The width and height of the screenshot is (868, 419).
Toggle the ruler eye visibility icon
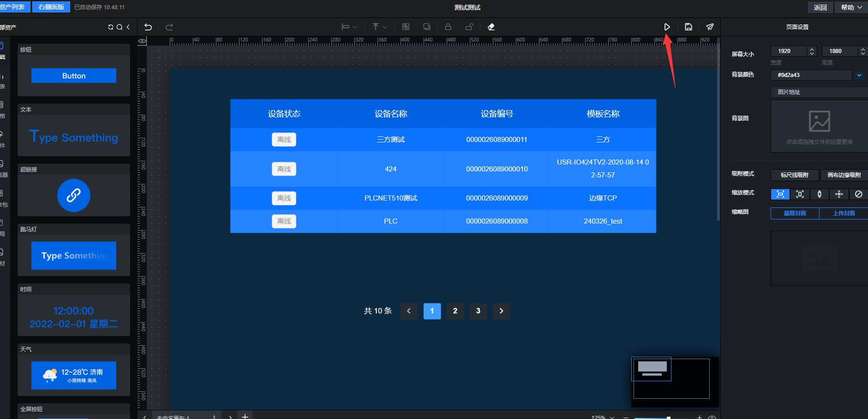point(142,41)
